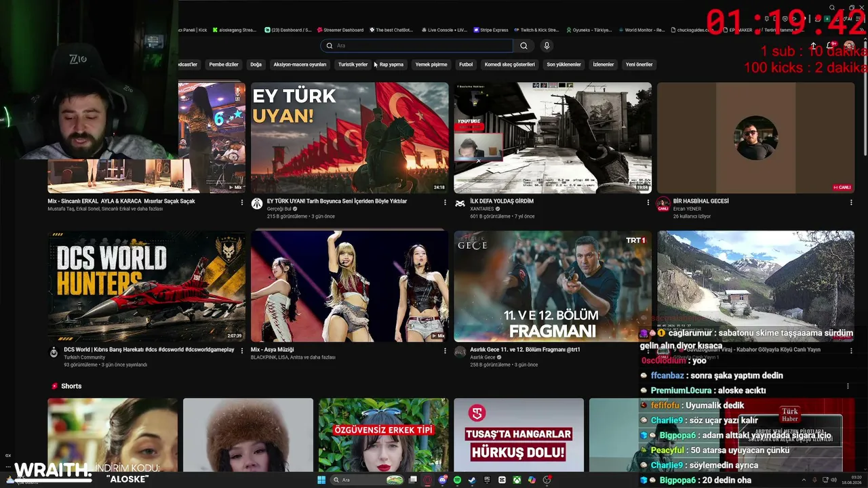Open the Windows Start menu
The width and height of the screenshot is (868, 488).
coord(321,480)
